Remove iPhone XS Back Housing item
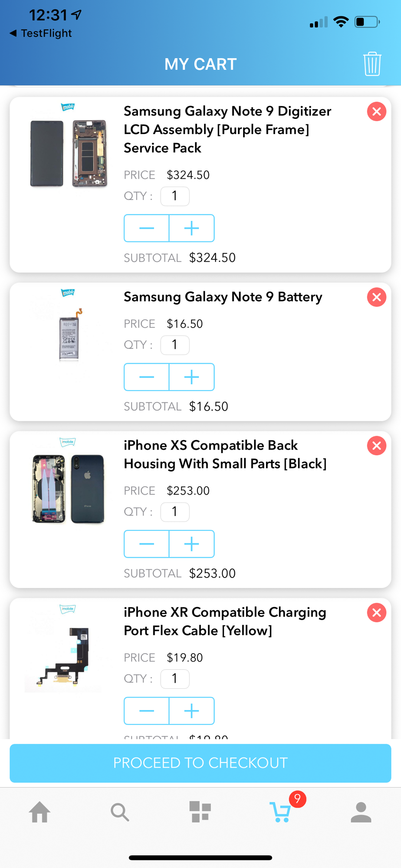The image size is (401, 868). pos(376,446)
